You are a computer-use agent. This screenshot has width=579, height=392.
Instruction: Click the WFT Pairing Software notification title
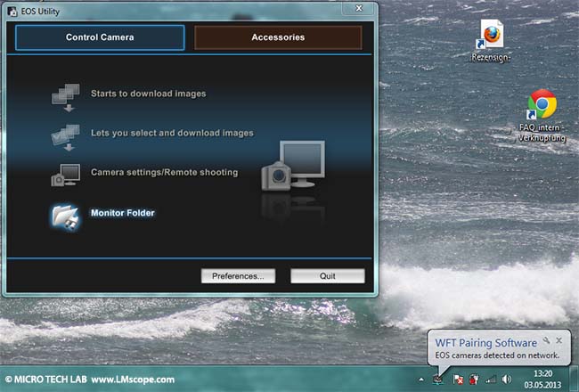tap(485, 343)
